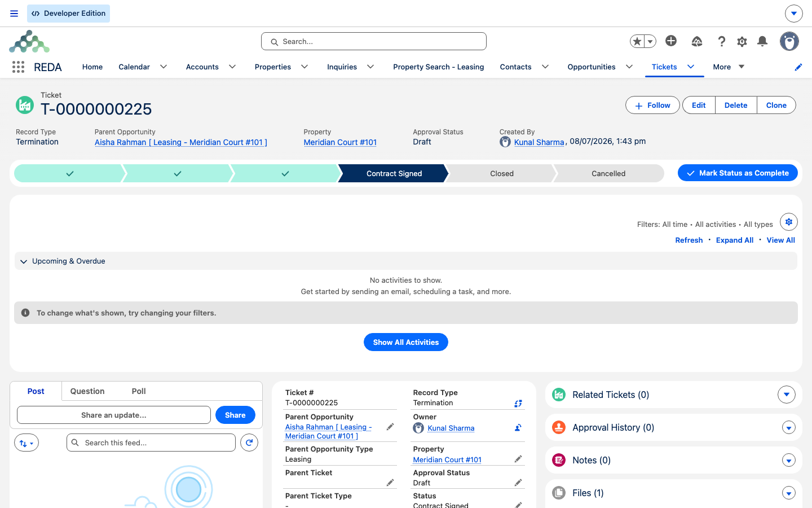Click Mark Status as Complete button
The width and height of the screenshot is (812, 508).
[738, 173]
